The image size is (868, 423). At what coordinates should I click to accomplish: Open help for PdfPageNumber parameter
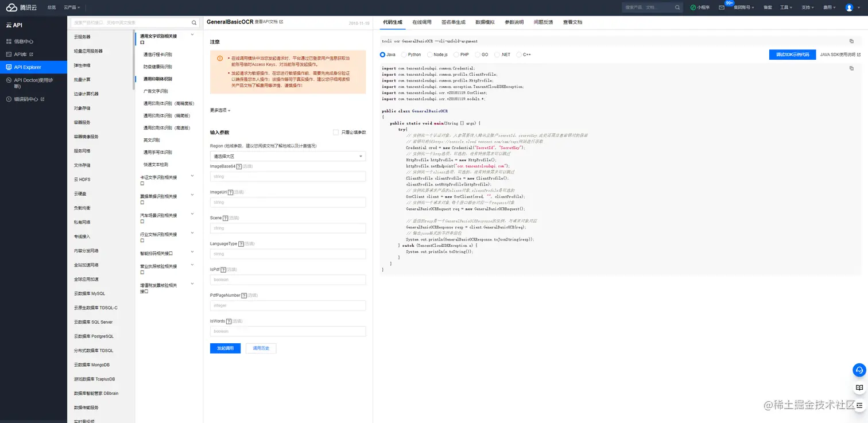tap(245, 295)
